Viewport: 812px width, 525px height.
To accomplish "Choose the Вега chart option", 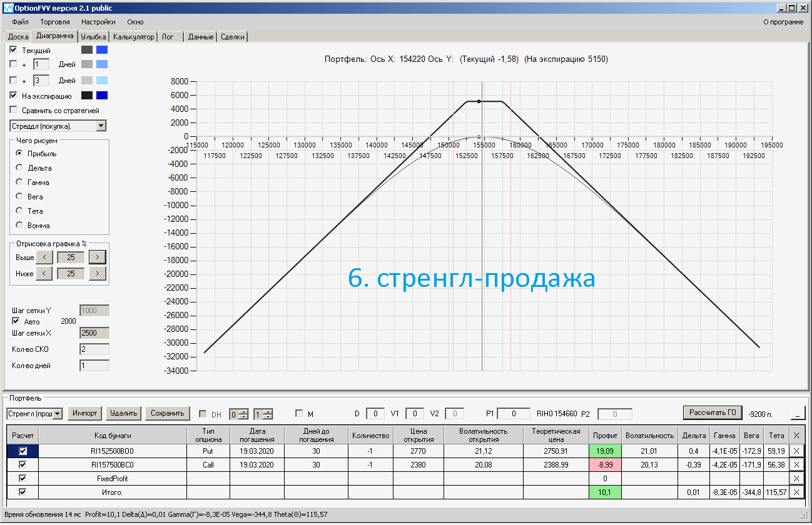I will coord(19,196).
